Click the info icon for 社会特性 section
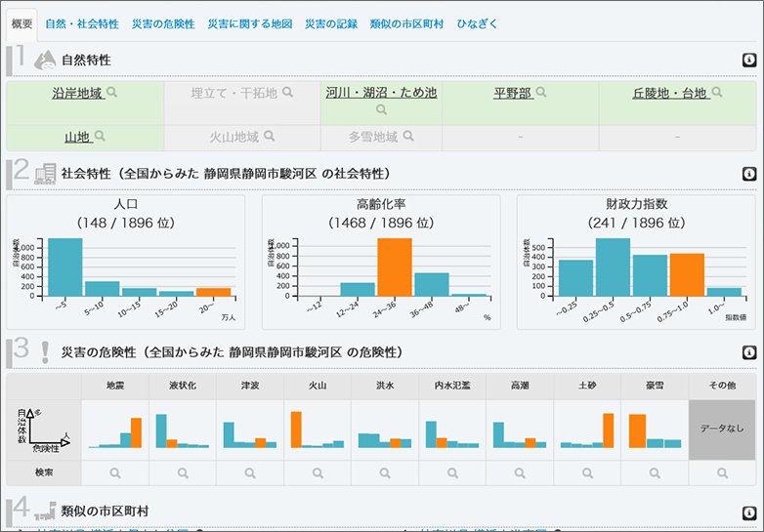 tap(749, 173)
